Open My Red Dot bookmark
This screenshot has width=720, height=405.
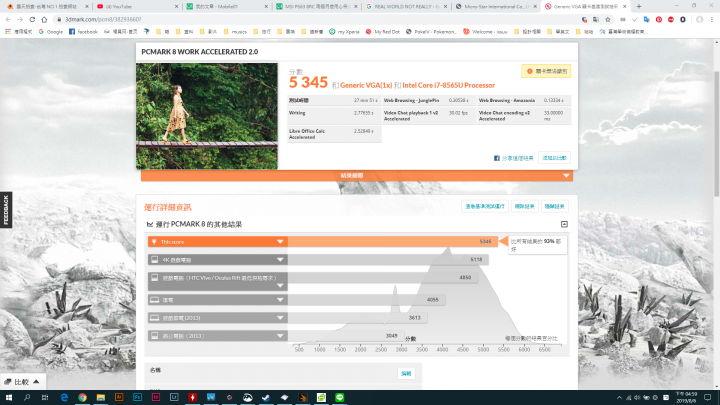(x=383, y=32)
